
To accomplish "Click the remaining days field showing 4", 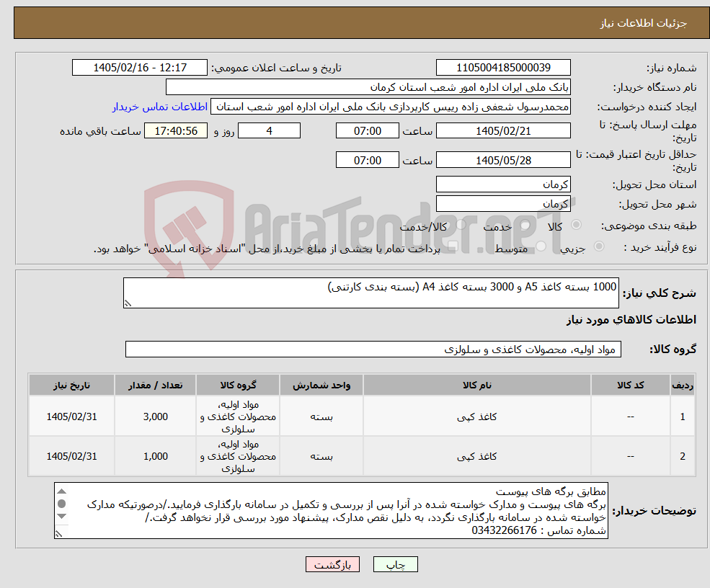I will (269, 131).
